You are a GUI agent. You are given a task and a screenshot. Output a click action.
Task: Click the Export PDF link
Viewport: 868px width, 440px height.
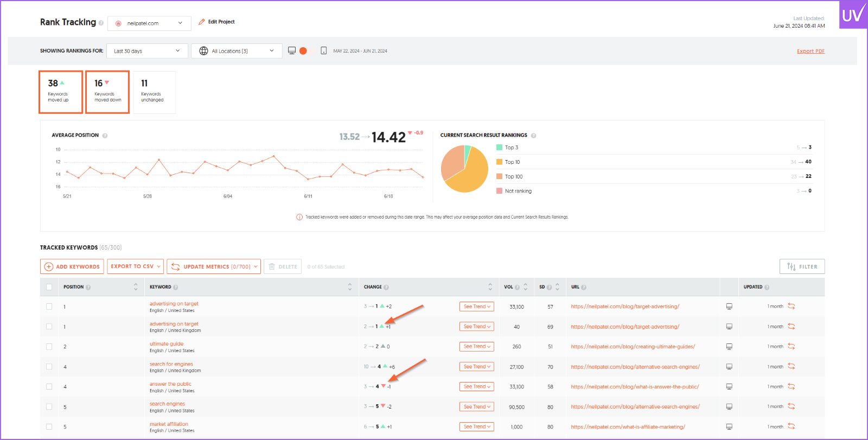click(x=810, y=52)
